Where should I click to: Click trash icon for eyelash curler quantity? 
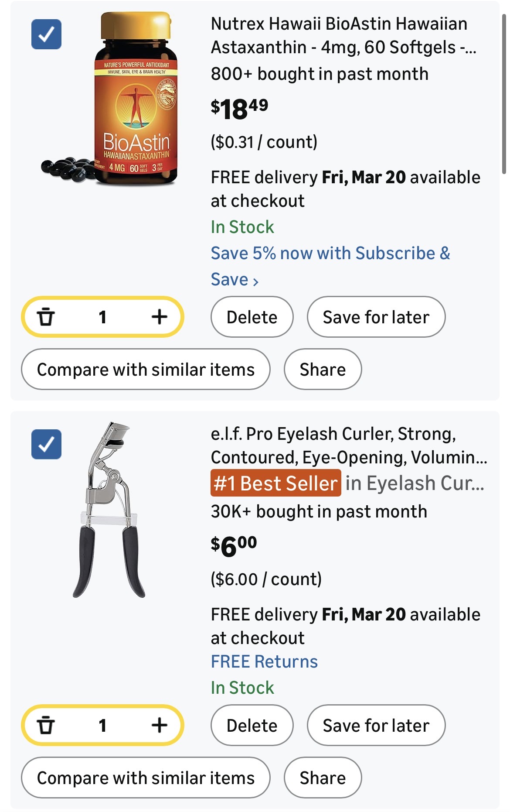point(46,725)
